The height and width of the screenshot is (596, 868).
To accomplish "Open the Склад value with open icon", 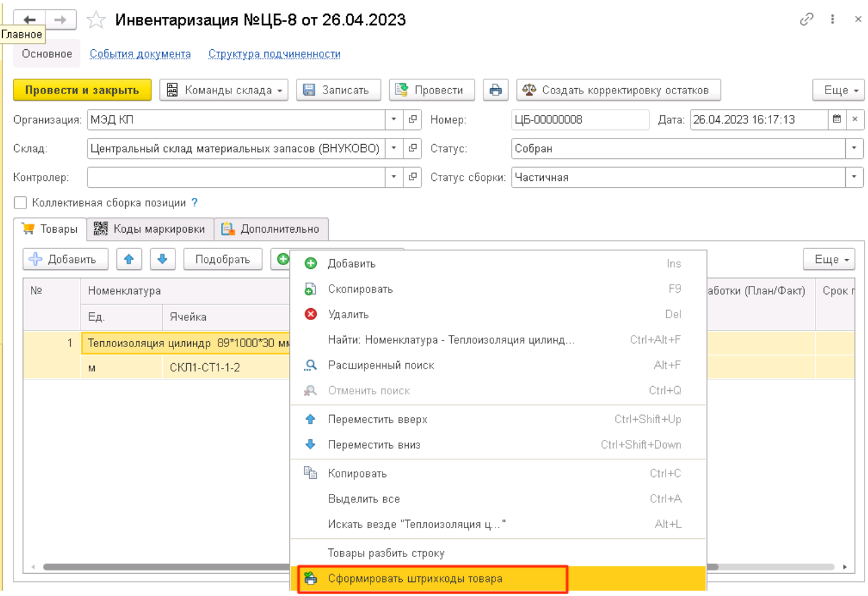I will point(413,149).
